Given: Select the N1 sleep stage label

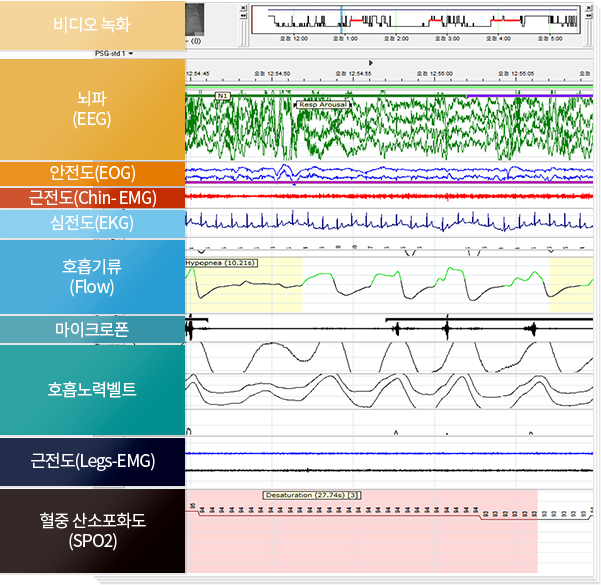Looking at the screenshot, I should click(223, 95).
